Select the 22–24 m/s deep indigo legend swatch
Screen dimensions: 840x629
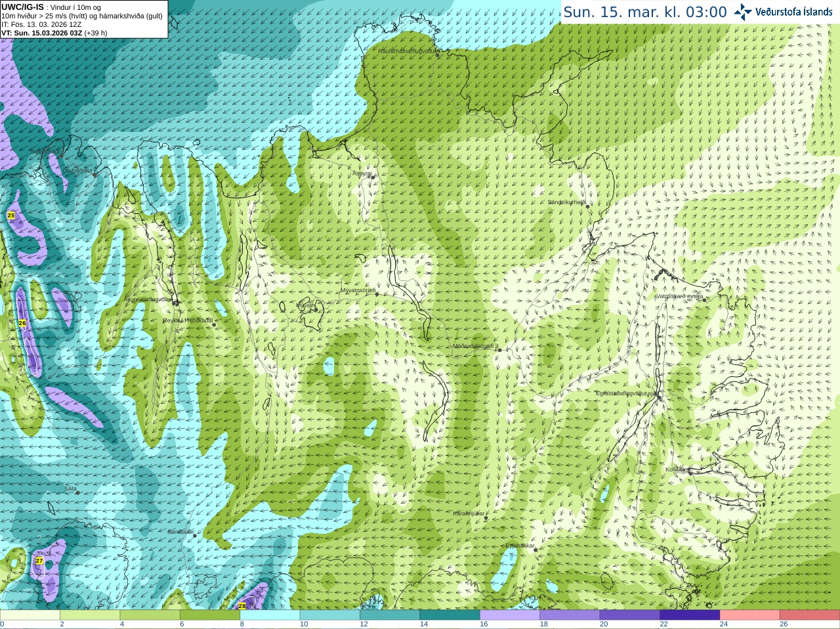[690, 615]
